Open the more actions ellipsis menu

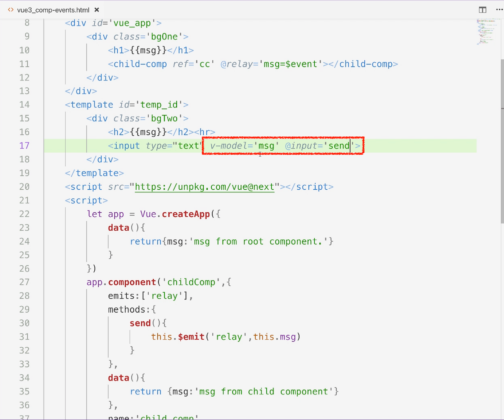point(499,10)
